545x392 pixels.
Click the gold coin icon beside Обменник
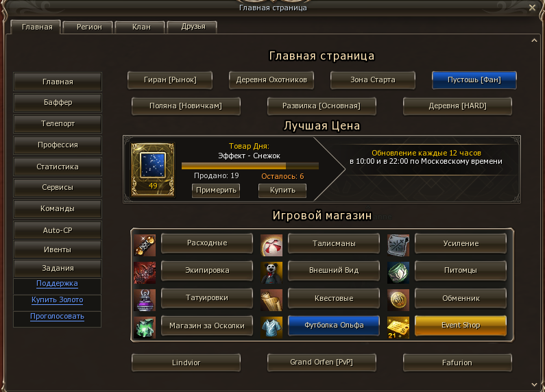click(x=398, y=300)
